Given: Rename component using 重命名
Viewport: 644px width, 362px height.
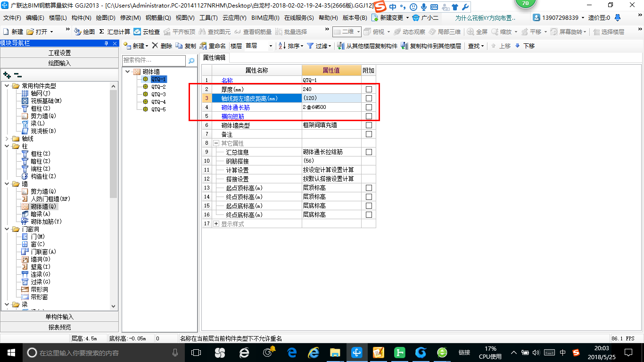Looking at the screenshot, I should coord(213,46).
